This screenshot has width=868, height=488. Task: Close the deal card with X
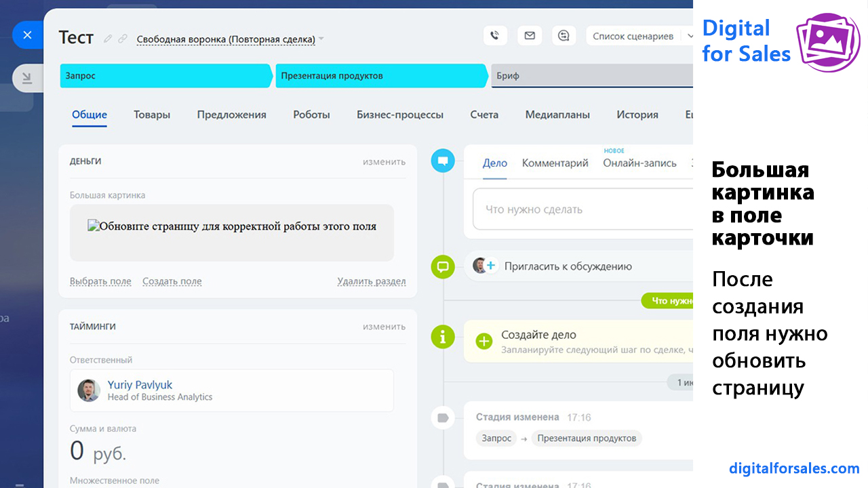point(27,35)
